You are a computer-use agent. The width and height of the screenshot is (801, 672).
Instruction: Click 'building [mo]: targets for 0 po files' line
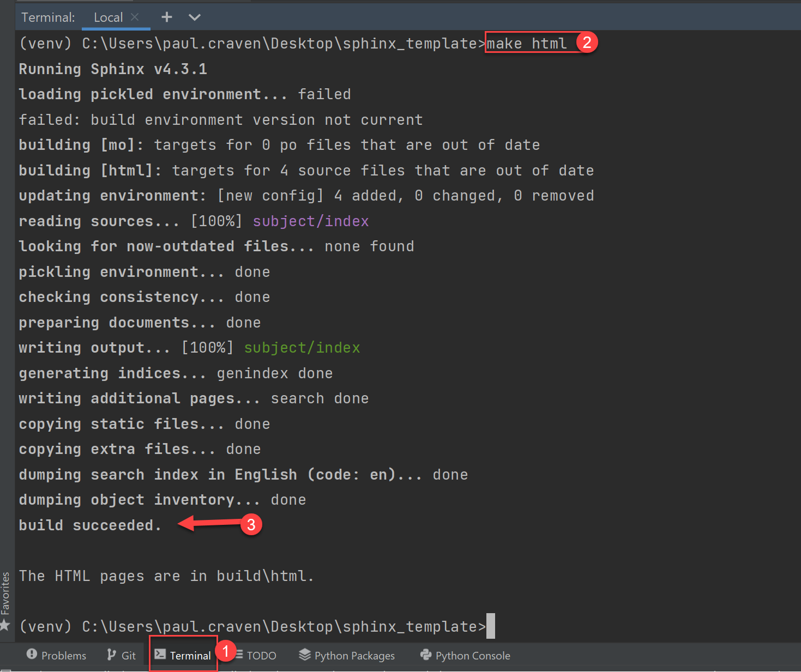point(279,145)
